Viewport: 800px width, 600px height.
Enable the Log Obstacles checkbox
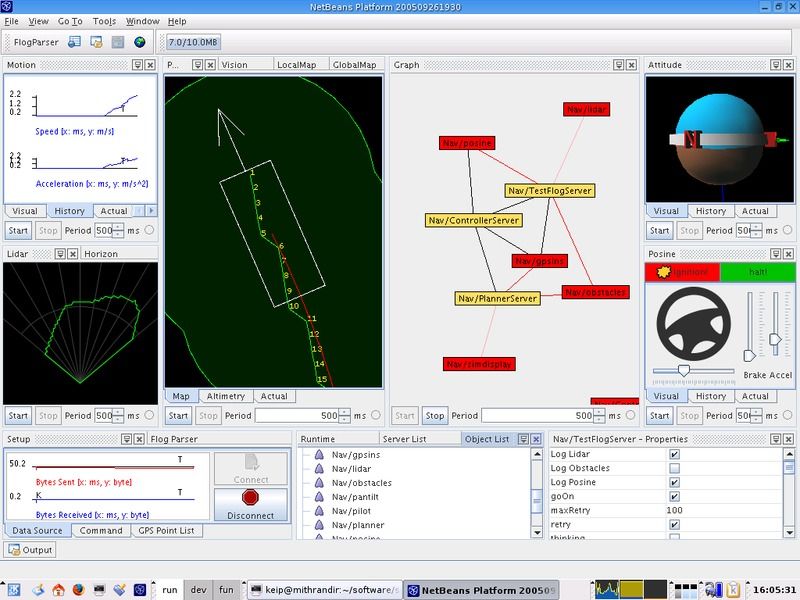pyautogui.click(x=674, y=468)
